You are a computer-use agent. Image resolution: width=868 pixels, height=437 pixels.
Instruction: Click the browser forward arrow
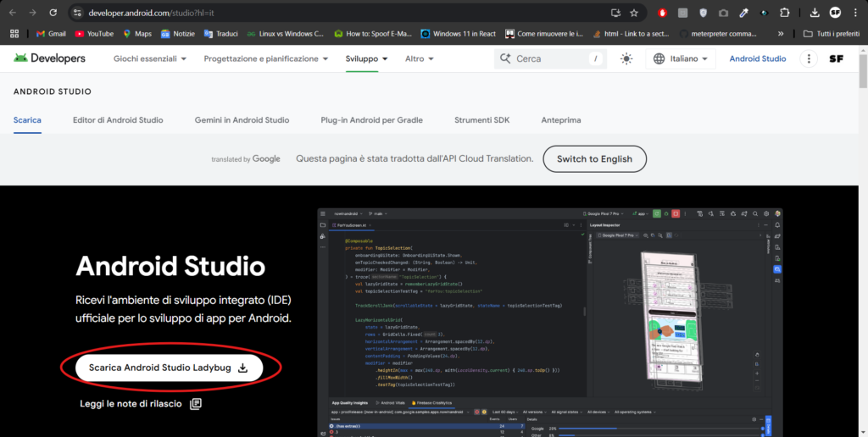tap(33, 12)
